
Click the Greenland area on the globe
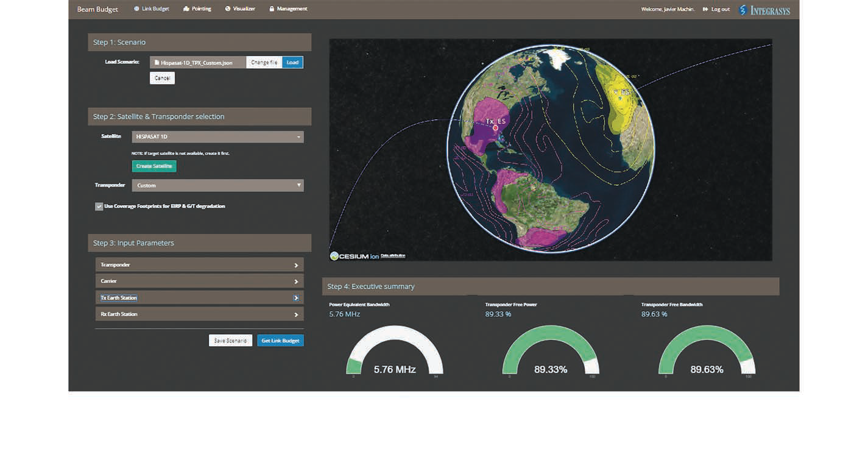click(559, 57)
